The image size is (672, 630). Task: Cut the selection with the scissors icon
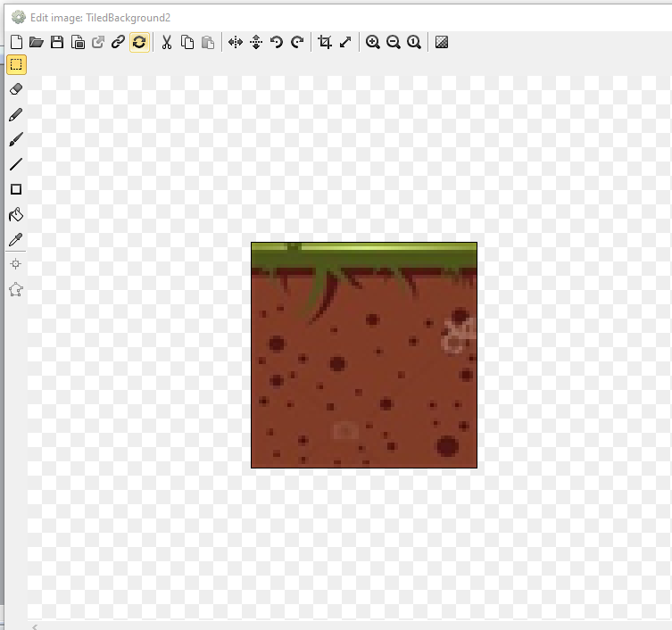click(167, 42)
